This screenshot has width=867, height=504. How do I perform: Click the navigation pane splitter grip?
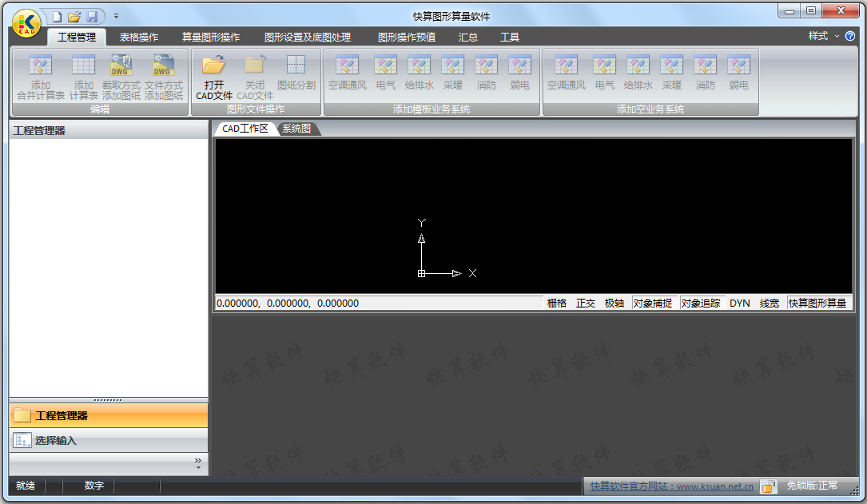coord(109,399)
